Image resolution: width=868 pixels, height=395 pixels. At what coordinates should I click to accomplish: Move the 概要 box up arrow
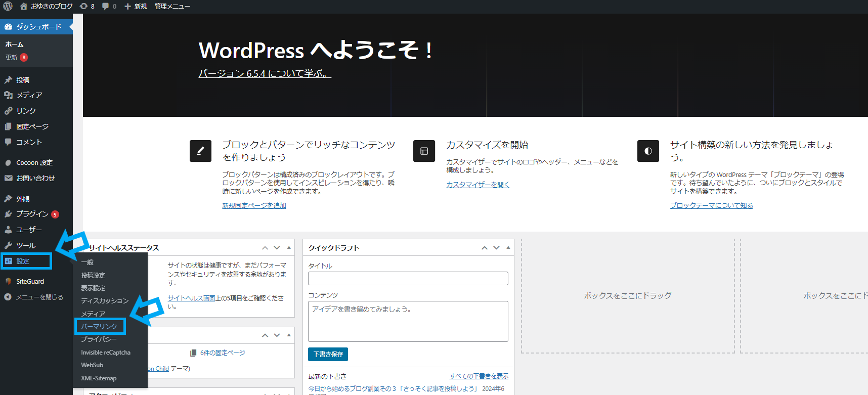(x=265, y=335)
